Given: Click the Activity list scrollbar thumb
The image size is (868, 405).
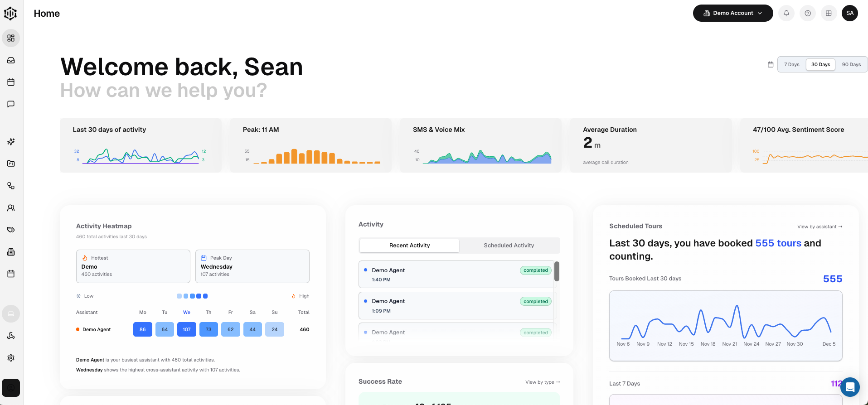Looking at the screenshot, I should (x=557, y=271).
